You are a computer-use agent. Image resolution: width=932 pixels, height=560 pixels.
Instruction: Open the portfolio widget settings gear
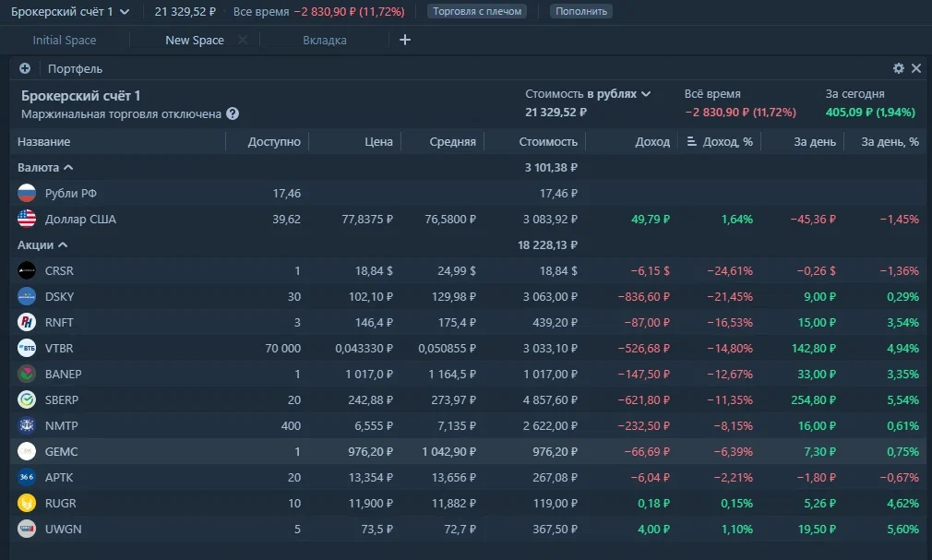pos(898,68)
